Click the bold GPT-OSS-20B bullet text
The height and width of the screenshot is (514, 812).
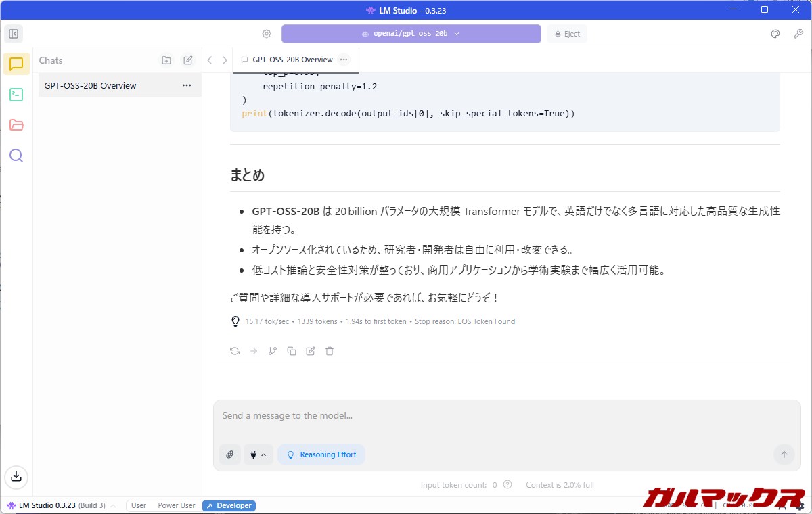[x=286, y=211]
